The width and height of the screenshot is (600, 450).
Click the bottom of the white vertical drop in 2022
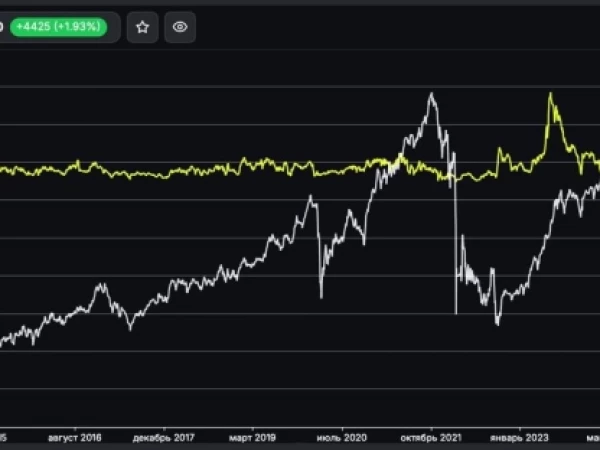tap(456, 313)
